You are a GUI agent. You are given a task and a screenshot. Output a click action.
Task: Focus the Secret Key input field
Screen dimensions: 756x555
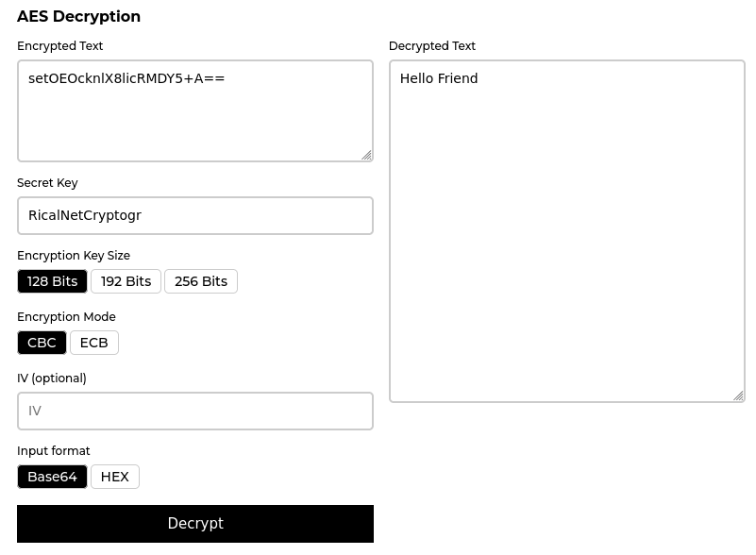click(x=194, y=215)
